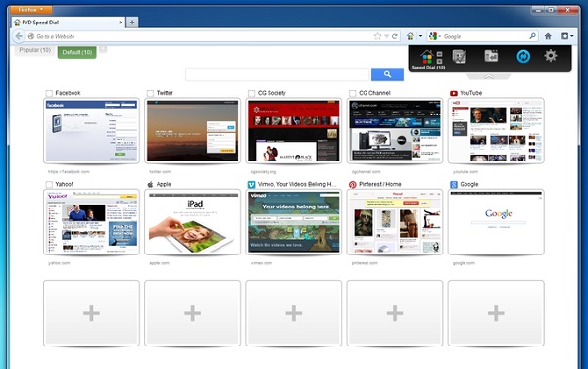
Task: Click magnifier in Google toolbar search box
Action: pyautogui.click(x=532, y=36)
